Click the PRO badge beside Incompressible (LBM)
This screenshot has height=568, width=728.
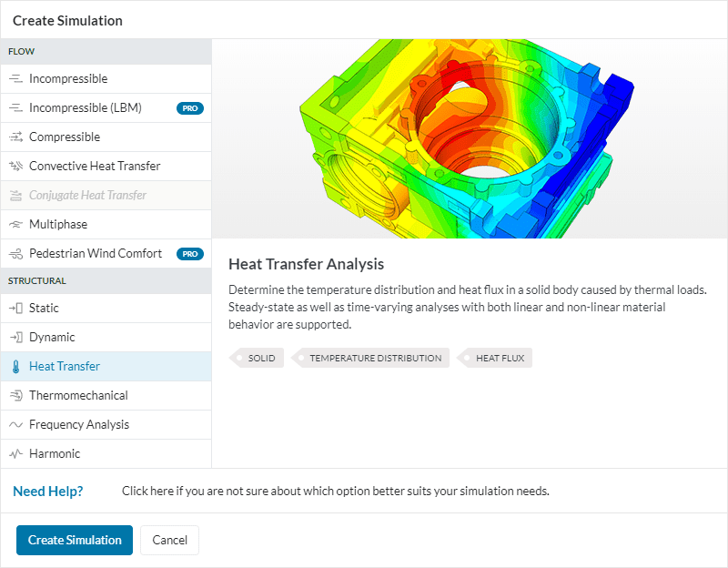pyautogui.click(x=190, y=108)
